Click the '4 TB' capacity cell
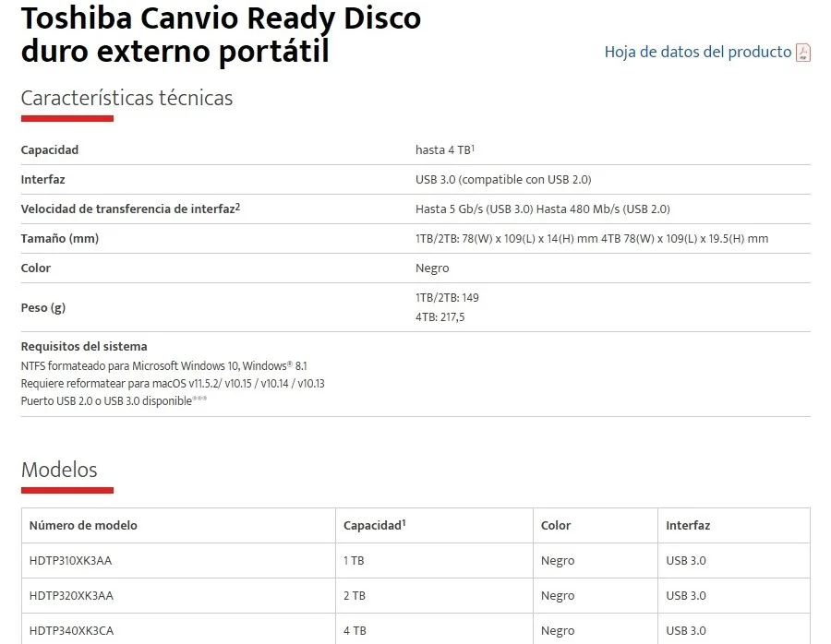This screenshot has width=831, height=644. click(x=355, y=630)
